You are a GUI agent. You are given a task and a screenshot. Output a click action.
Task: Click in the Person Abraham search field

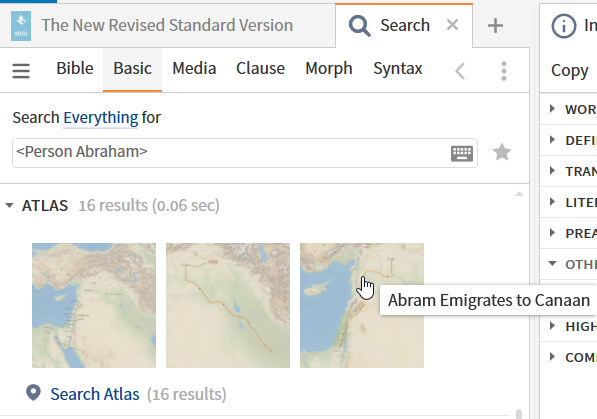(230, 153)
